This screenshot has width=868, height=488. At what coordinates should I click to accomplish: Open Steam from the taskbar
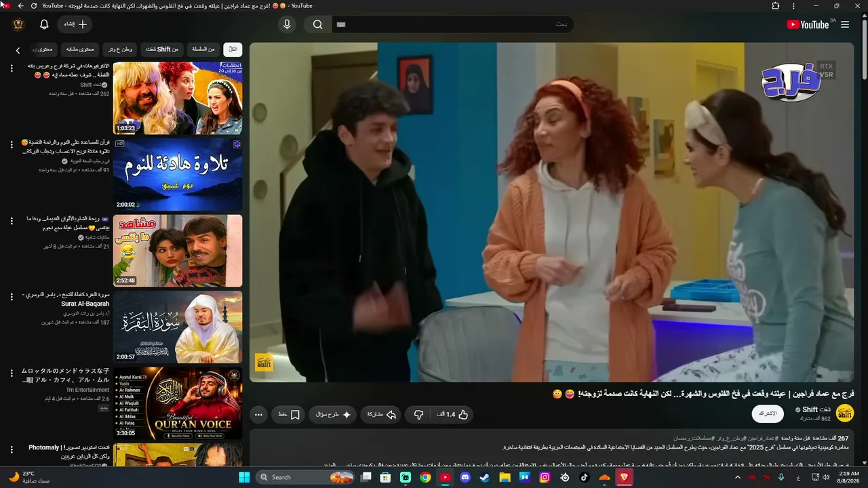[484, 477]
